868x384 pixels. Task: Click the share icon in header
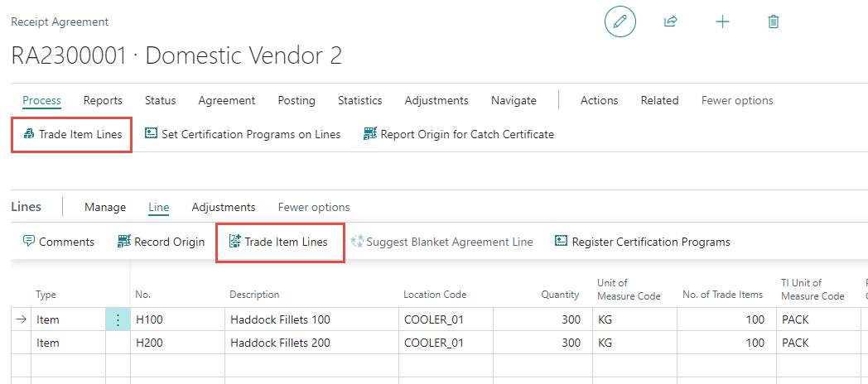click(671, 22)
